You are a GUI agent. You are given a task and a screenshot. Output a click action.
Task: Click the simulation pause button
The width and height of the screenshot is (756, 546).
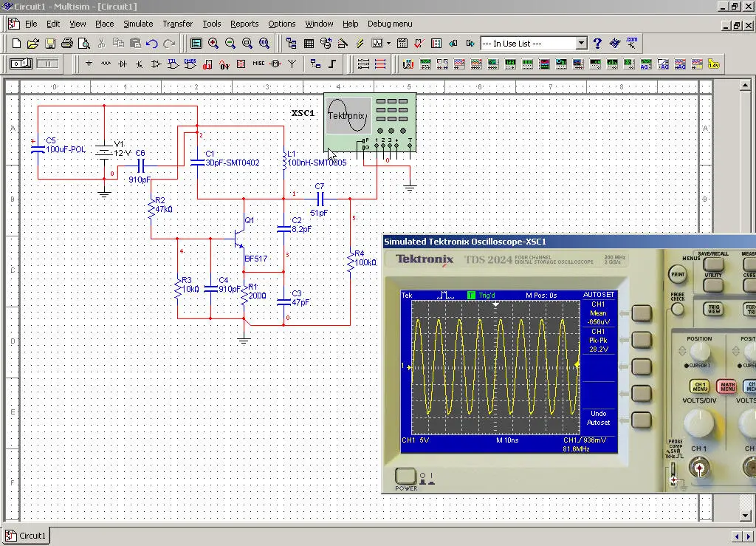tap(48, 64)
